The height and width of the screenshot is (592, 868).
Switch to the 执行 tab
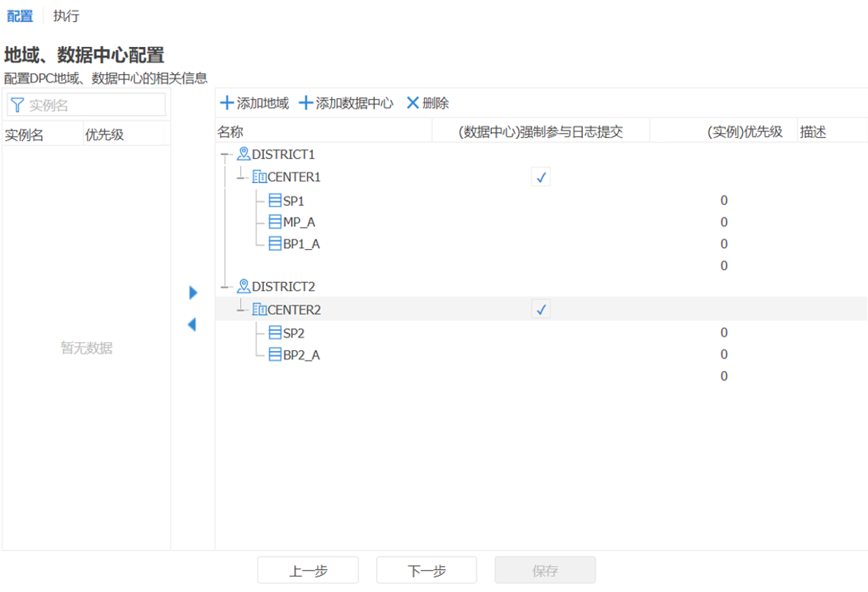[66, 16]
